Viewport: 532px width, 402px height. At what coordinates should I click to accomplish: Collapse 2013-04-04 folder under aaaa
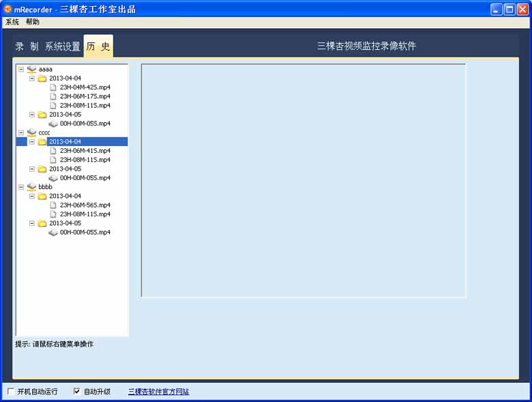coord(32,78)
